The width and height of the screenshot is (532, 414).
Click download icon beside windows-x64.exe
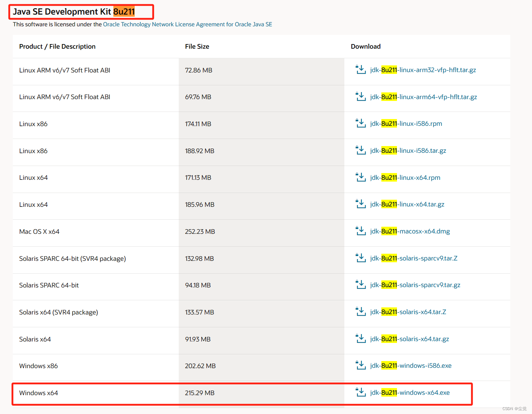click(x=361, y=392)
